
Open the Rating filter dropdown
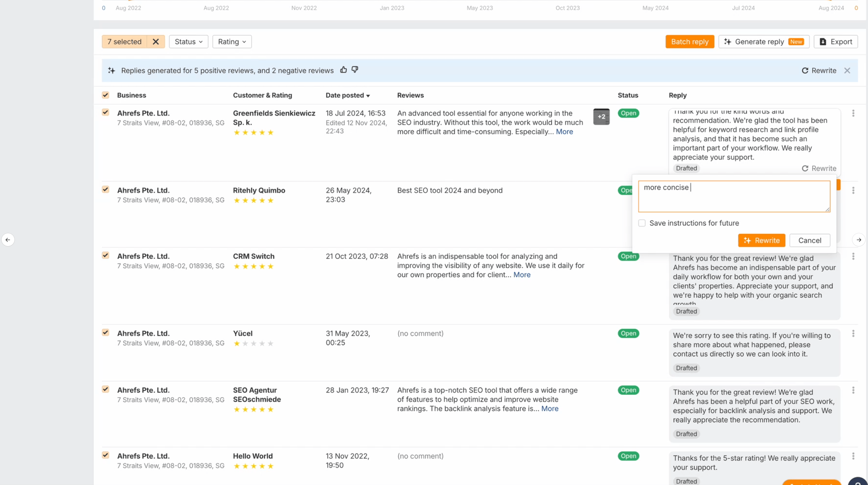pos(232,42)
